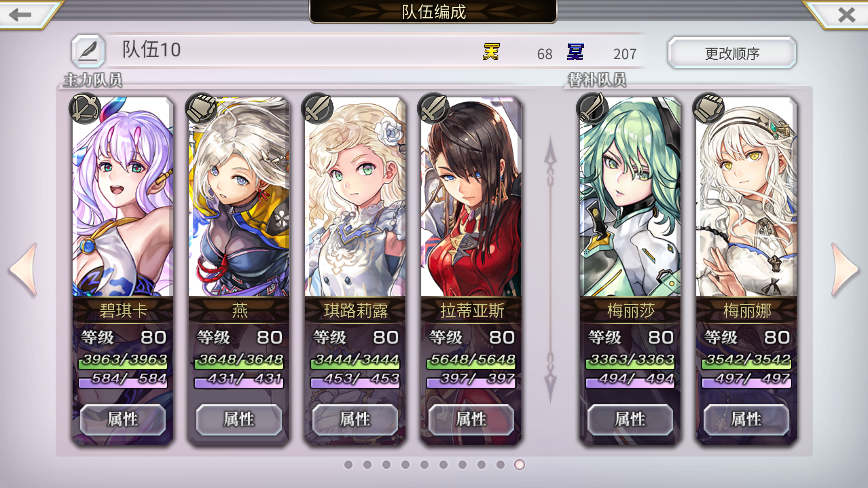
Task: Click the bow weapon icon on 碧琪卡
Action: pos(85,109)
